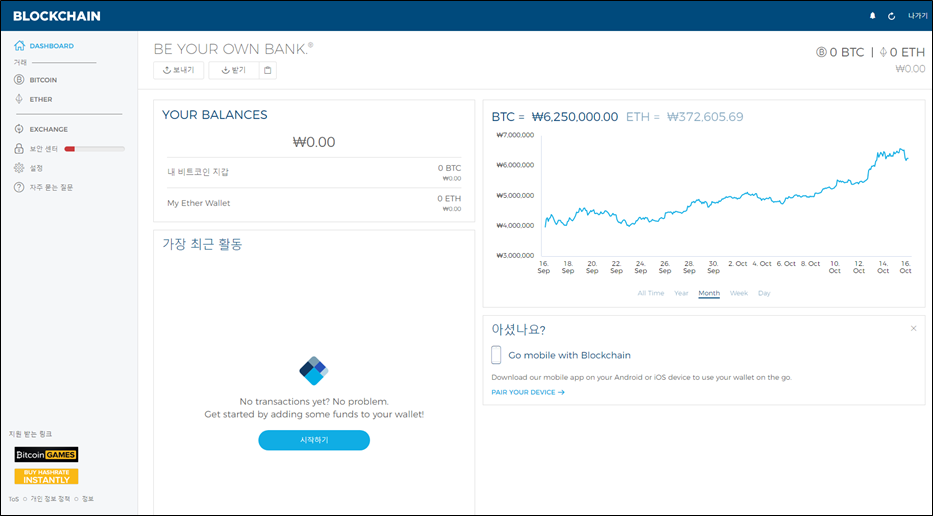
Task: Switch chart to Month range
Action: (x=709, y=293)
